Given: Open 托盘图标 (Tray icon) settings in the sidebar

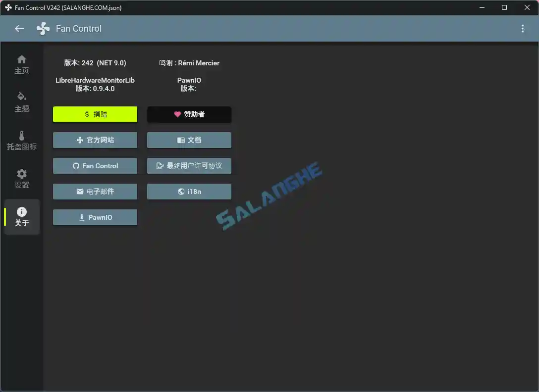Looking at the screenshot, I should [x=22, y=140].
